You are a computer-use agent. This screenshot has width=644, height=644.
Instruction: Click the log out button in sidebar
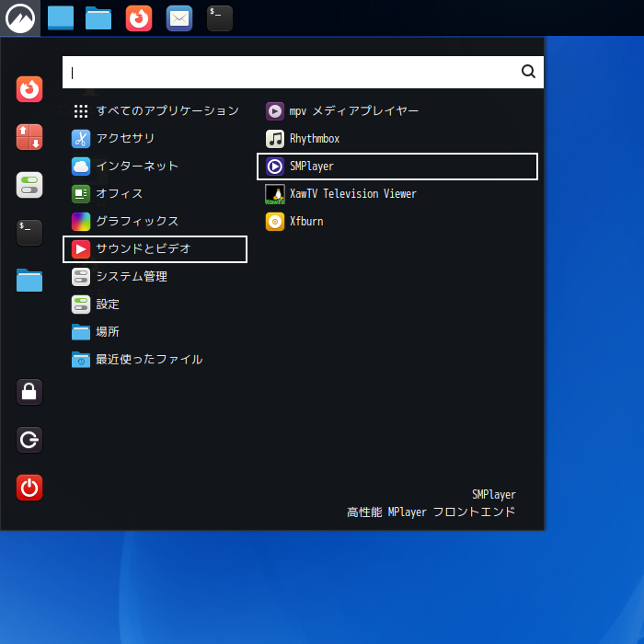pos(29,440)
